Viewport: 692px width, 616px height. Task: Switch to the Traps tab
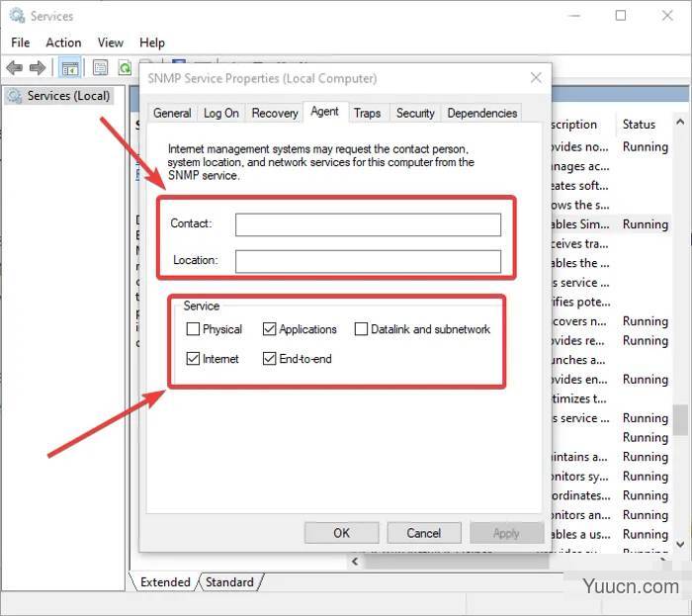coord(367,113)
